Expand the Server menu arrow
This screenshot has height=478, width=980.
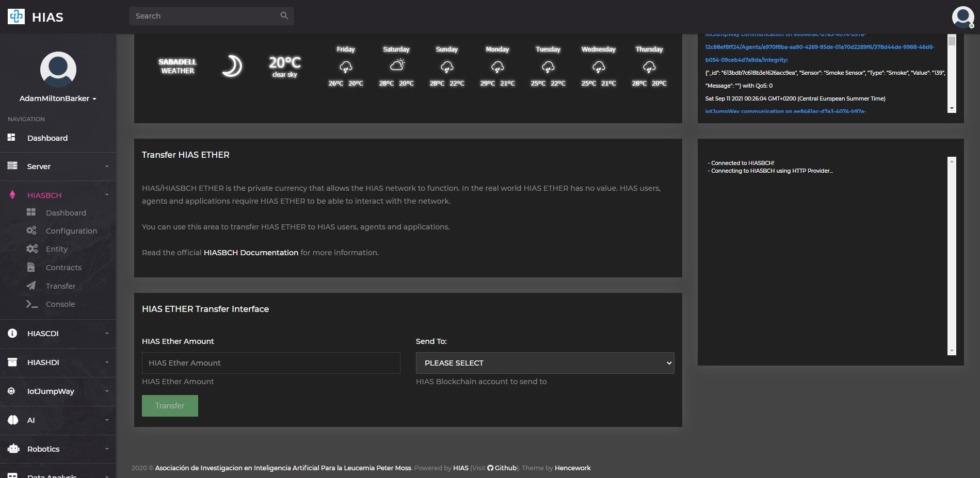[107, 167]
